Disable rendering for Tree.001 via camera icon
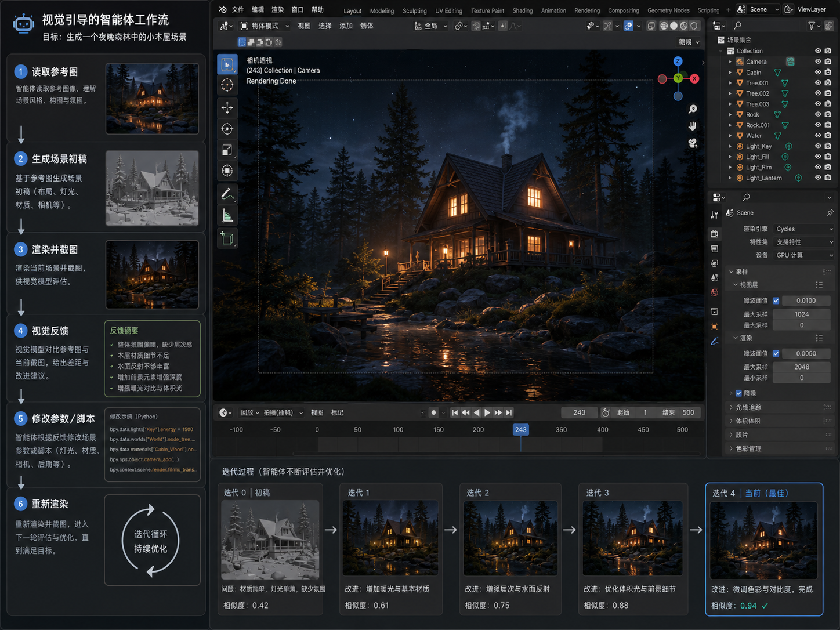Image resolution: width=840 pixels, height=630 pixels. click(x=828, y=83)
